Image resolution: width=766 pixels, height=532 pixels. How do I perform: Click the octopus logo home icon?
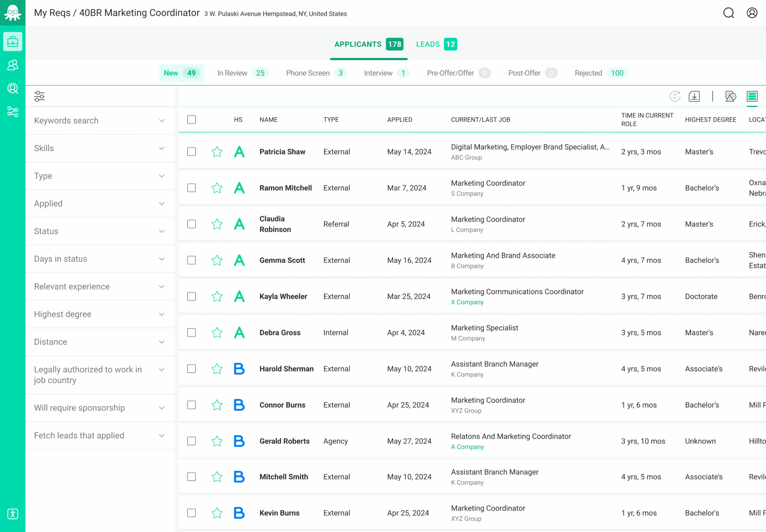coord(13,13)
